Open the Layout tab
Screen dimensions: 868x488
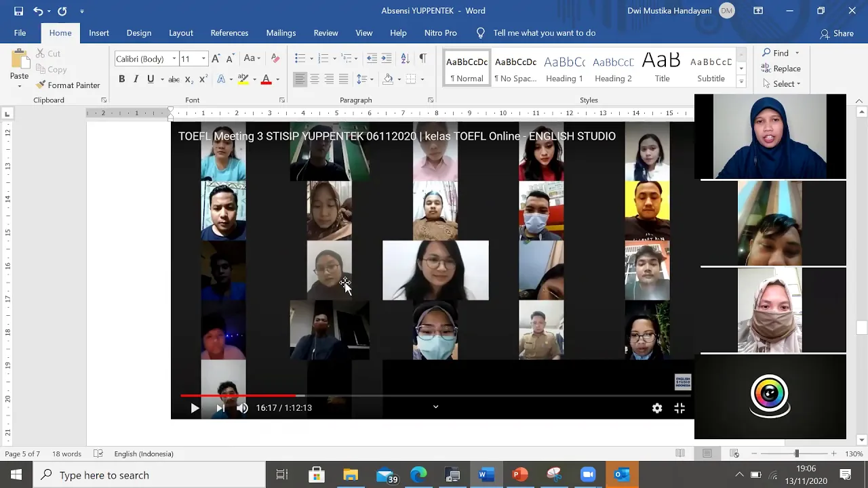click(181, 33)
